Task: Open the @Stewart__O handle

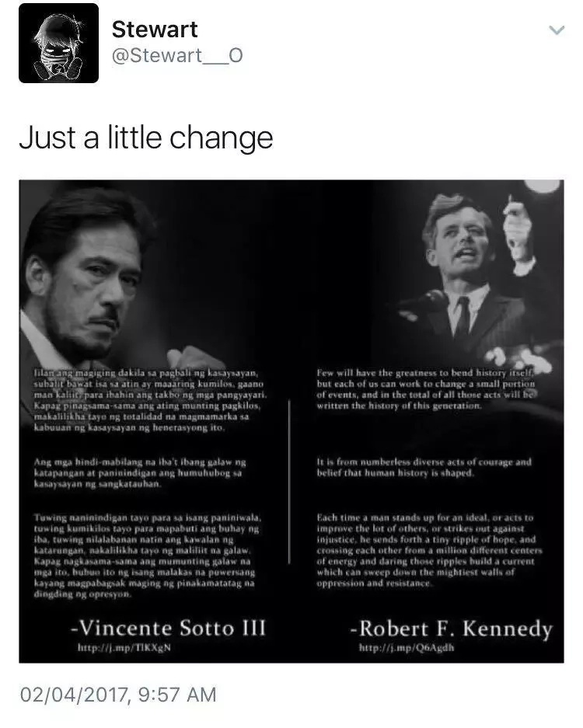Action: tap(177, 56)
